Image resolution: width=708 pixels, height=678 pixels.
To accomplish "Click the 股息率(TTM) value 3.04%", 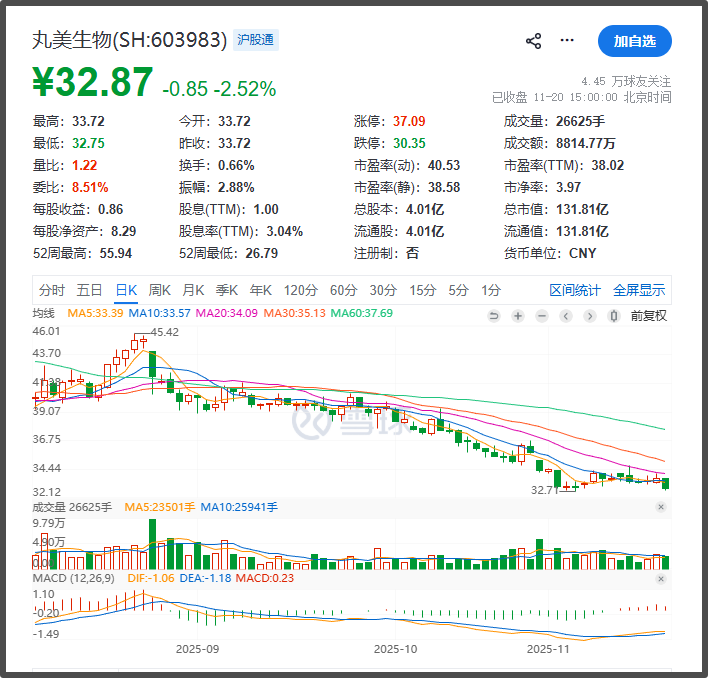I will [x=284, y=232].
